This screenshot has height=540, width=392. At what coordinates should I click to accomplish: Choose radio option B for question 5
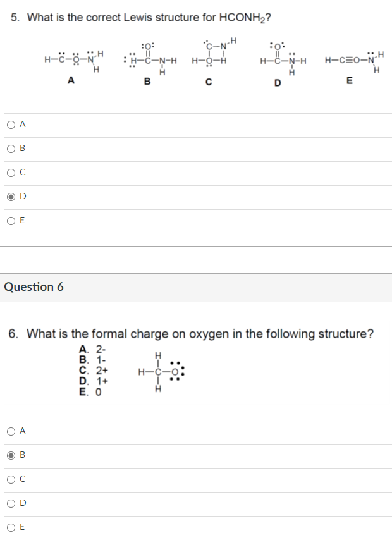coord(11,149)
